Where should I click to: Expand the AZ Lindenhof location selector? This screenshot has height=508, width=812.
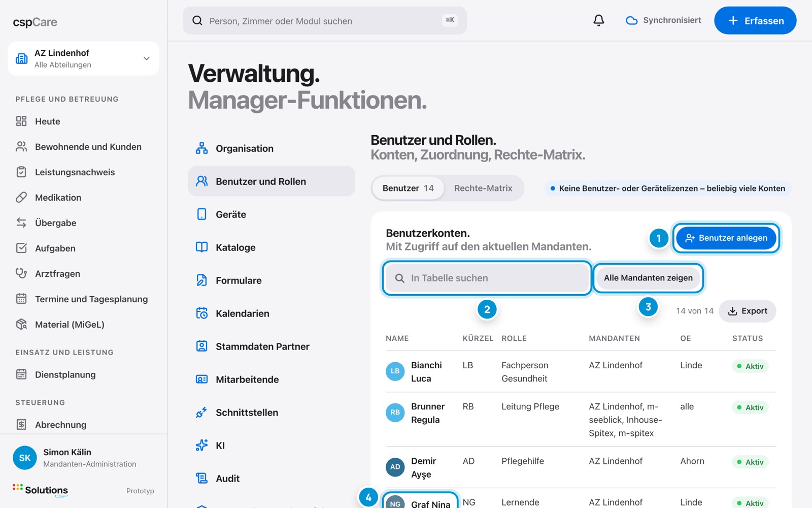83,58
